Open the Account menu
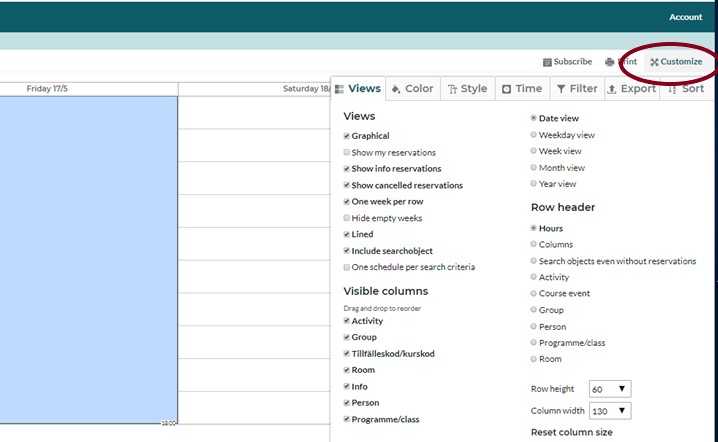The width and height of the screenshot is (718, 442). coord(685,17)
